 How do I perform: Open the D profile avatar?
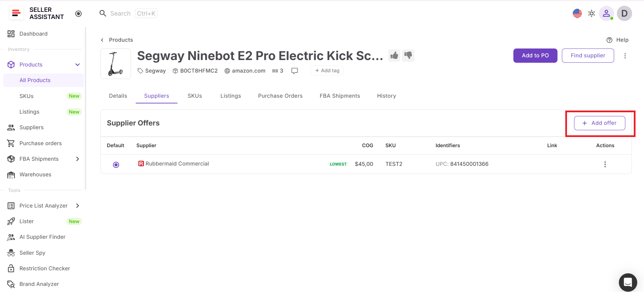[x=624, y=14]
